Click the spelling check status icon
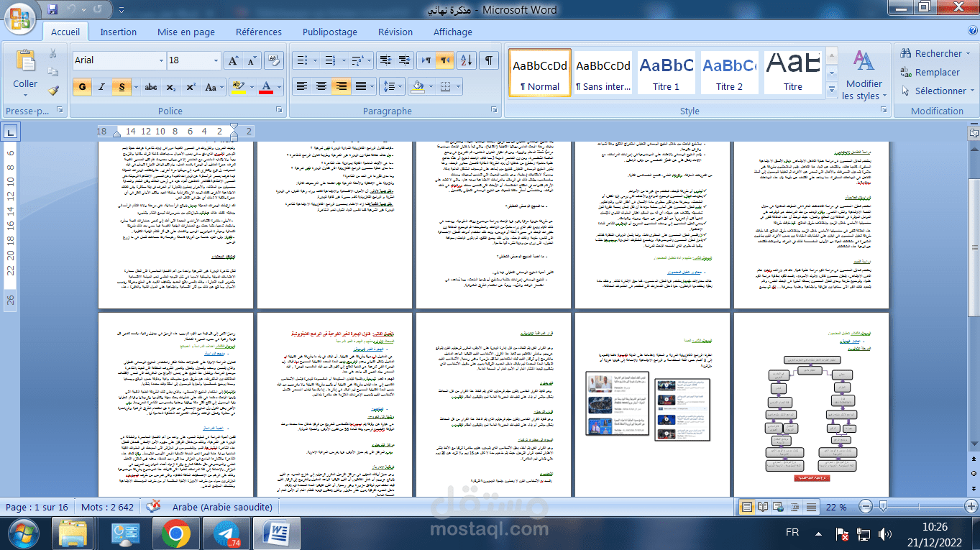 153,507
